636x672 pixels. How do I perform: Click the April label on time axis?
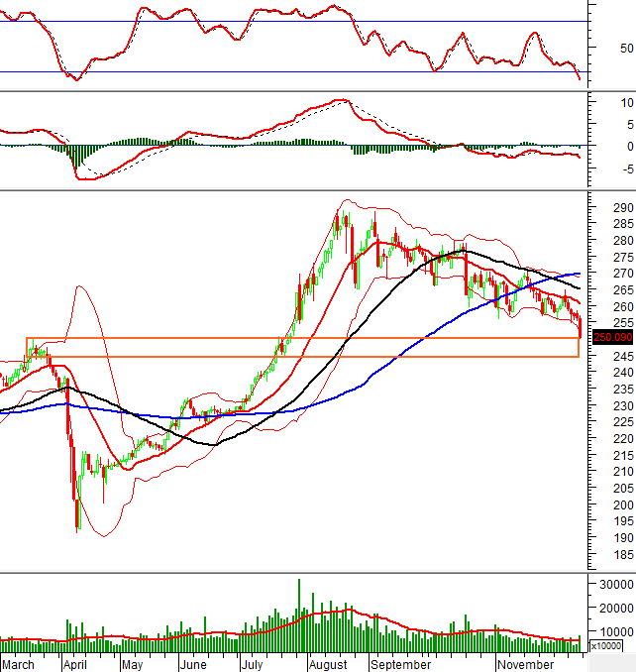[76, 664]
